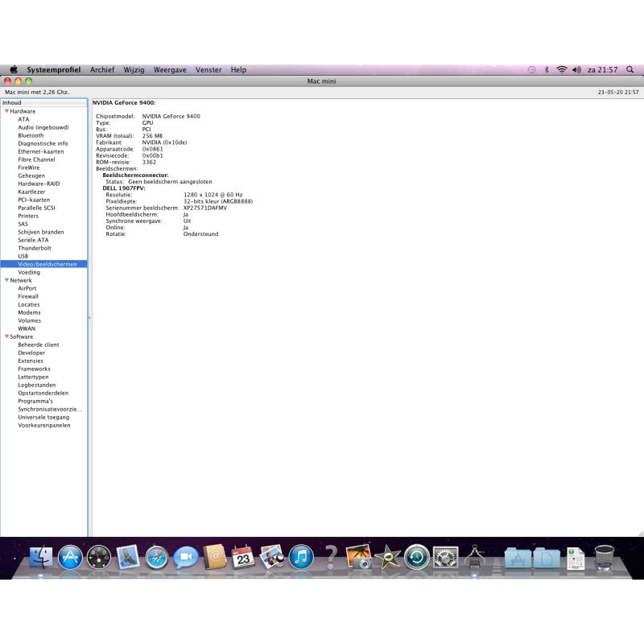Launch Preview app from dock
This screenshot has height=644, width=644.
tap(272, 557)
